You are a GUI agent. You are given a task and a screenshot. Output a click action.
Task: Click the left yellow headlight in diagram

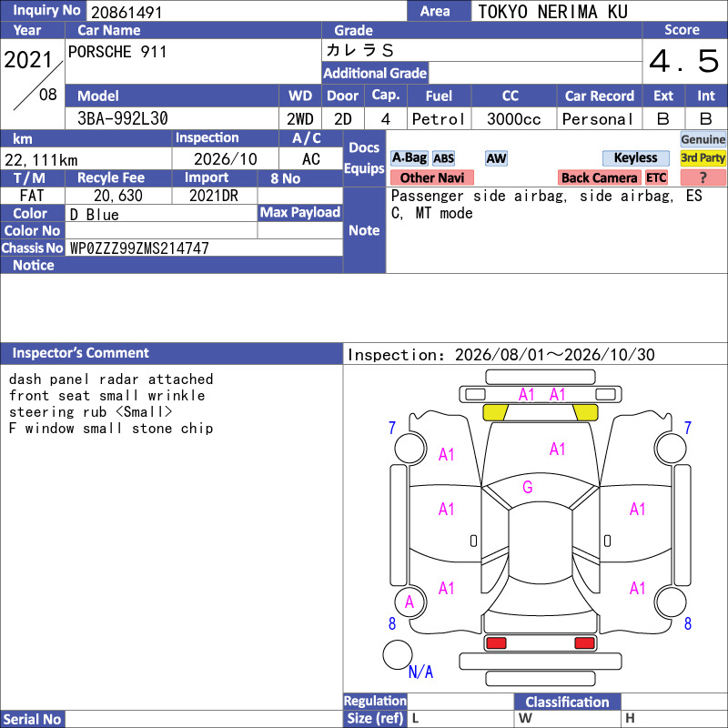coord(495,412)
